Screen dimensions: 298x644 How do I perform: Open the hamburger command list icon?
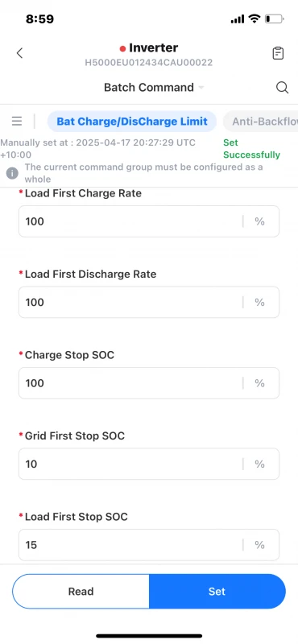17,122
